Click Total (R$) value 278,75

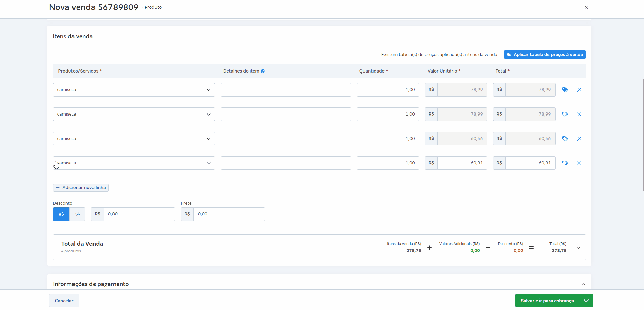559,251
